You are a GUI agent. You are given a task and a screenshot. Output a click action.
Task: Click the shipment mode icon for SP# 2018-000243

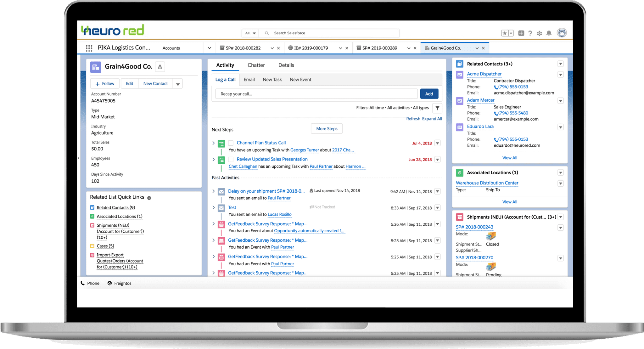491,236
